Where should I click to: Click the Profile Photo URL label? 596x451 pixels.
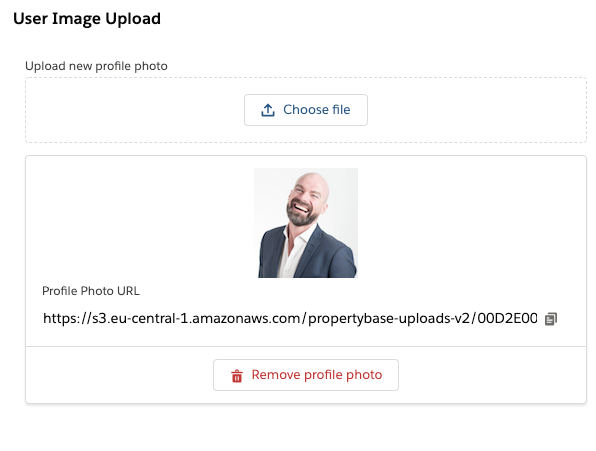click(x=91, y=291)
